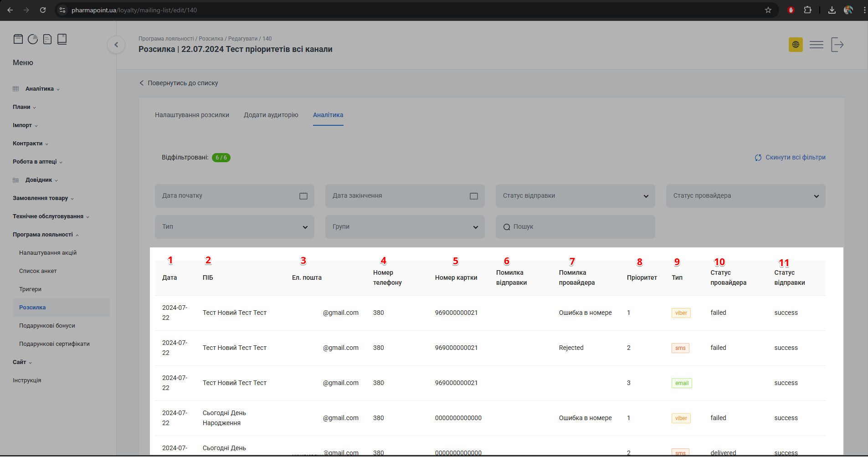Open Тригери in sidebar

pyautogui.click(x=30, y=289)
